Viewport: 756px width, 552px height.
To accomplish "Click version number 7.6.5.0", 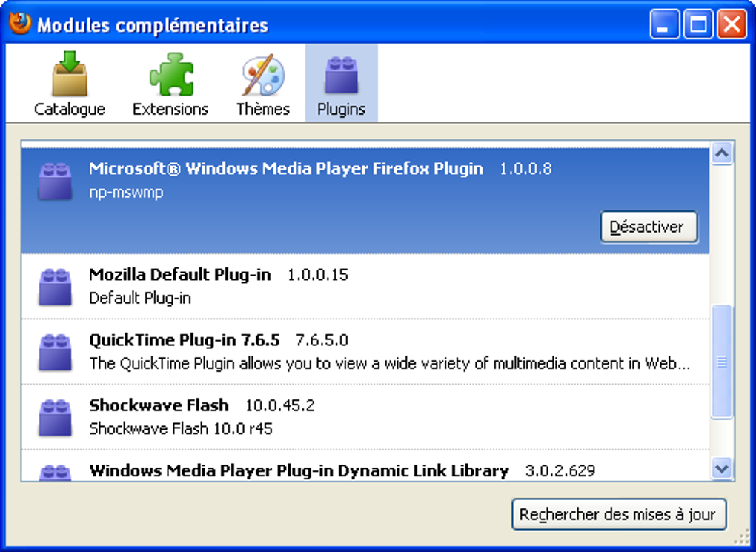I will tap(322, 340).
